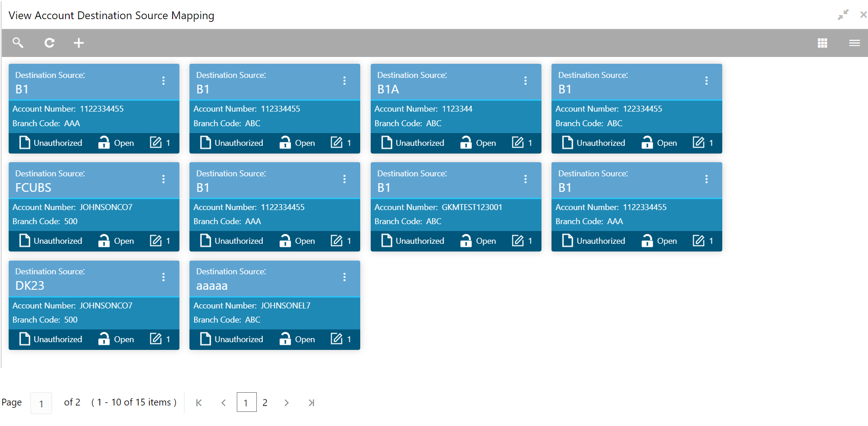This screenshot has height=426, width=868.
Task: Click Branch Code 500 on the DK23 card
Action: [45, 319]
